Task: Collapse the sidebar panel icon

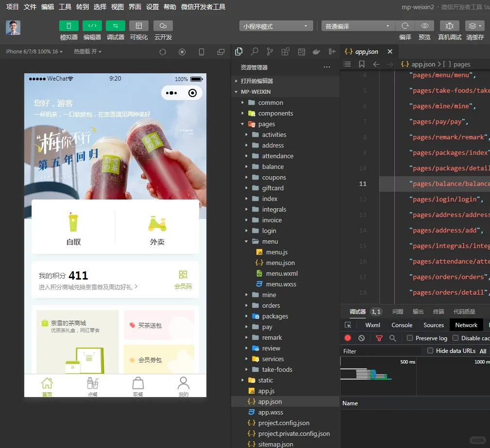Action: [x=332, y=51]
